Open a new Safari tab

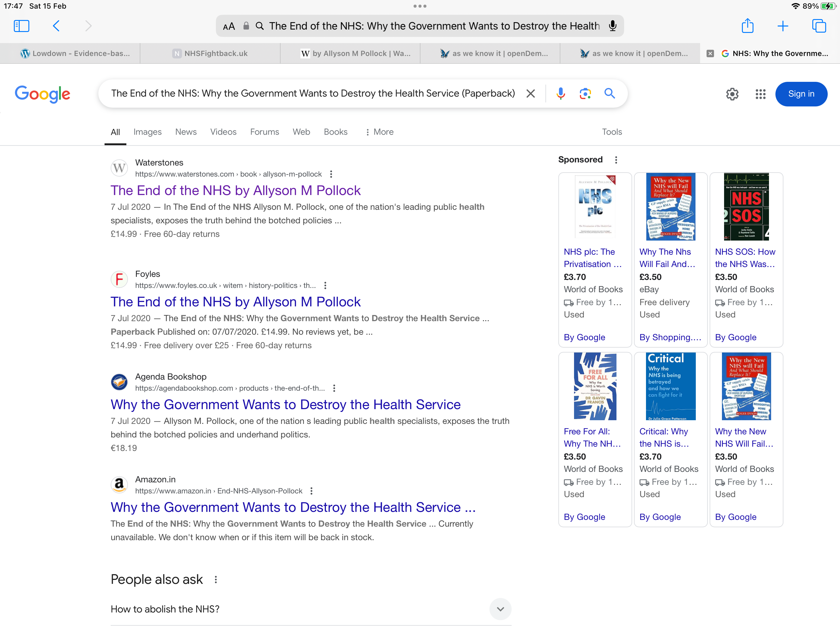click(x=783, y=26)
